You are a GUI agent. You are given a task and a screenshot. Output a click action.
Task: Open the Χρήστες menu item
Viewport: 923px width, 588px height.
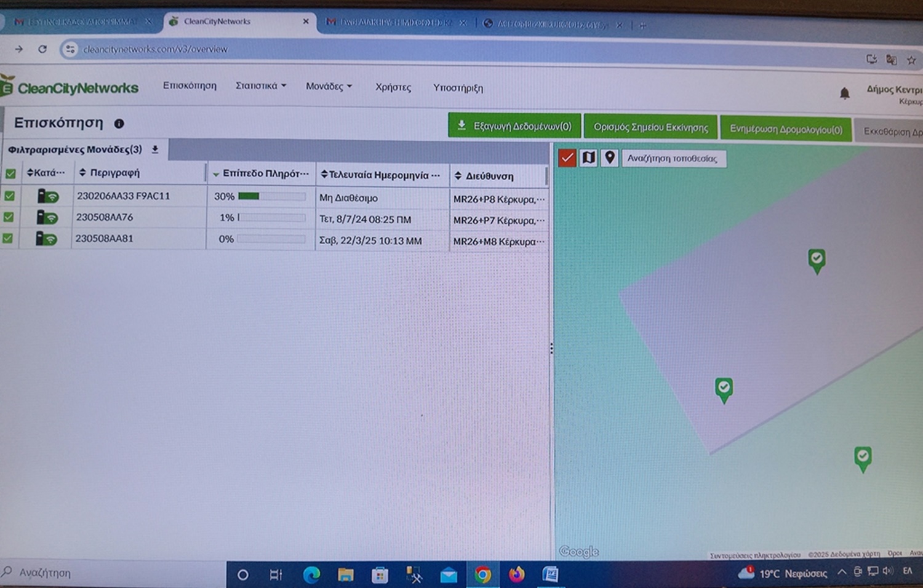click(393, 87)
